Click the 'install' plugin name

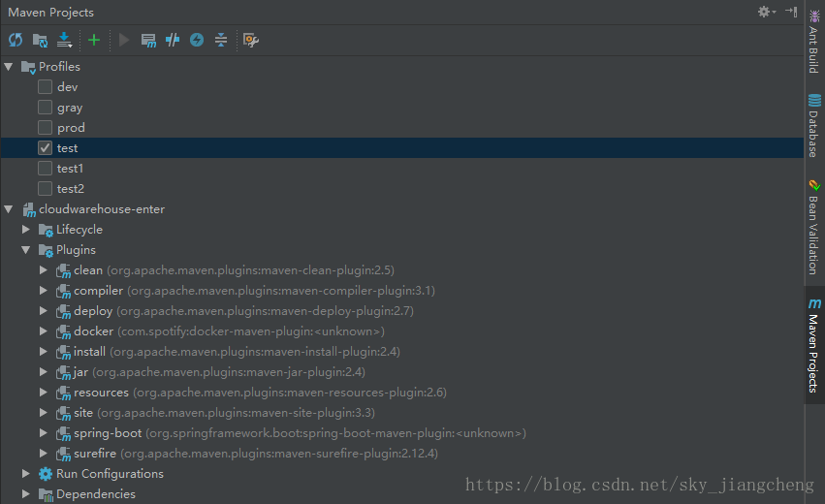89,352
